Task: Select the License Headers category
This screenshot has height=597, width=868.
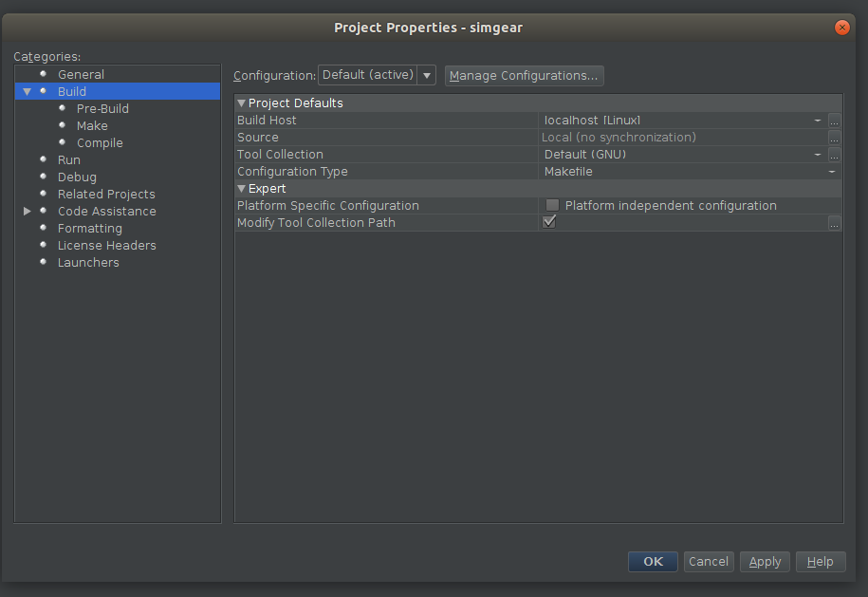Action: [x=107, y=245]
